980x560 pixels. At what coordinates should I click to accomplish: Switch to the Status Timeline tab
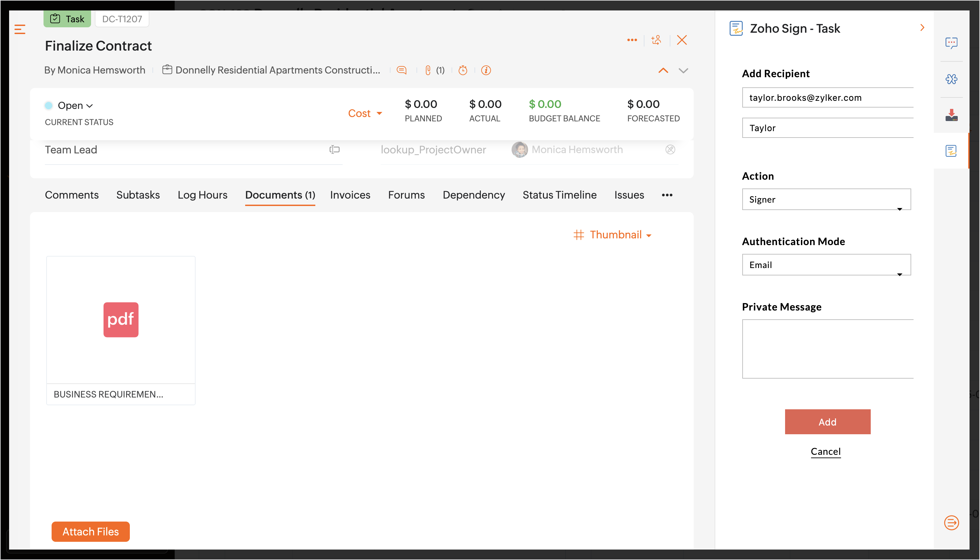click(559, 195)
